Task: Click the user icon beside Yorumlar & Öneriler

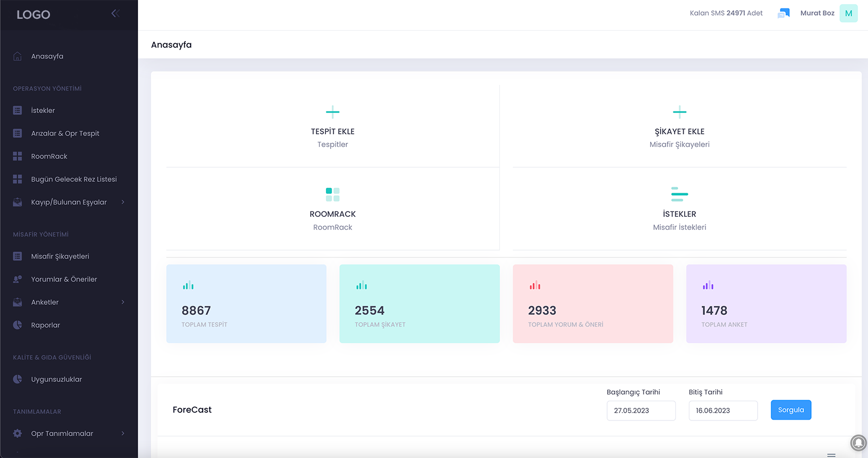Action: (17, 279)
